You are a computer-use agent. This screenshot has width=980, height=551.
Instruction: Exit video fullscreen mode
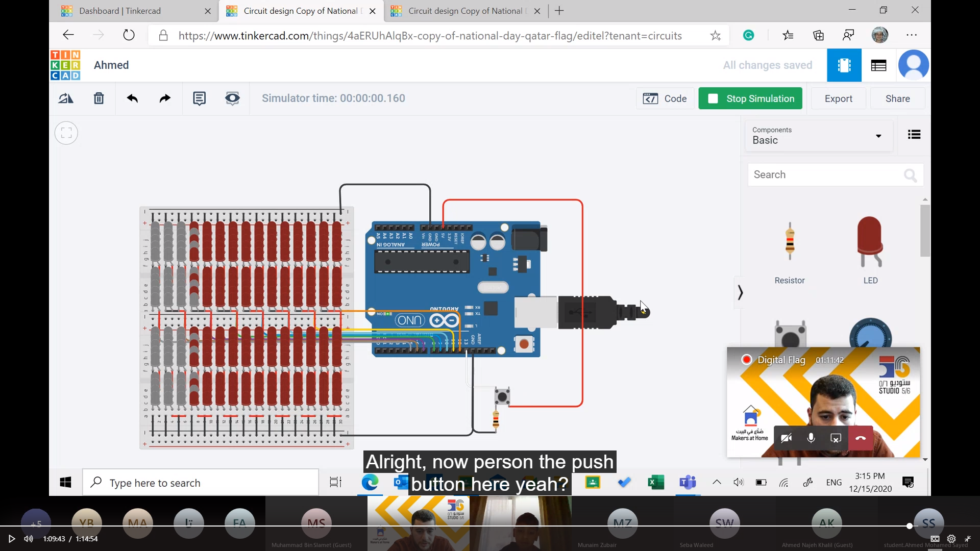pyautogui.click(x=968, y=539)
